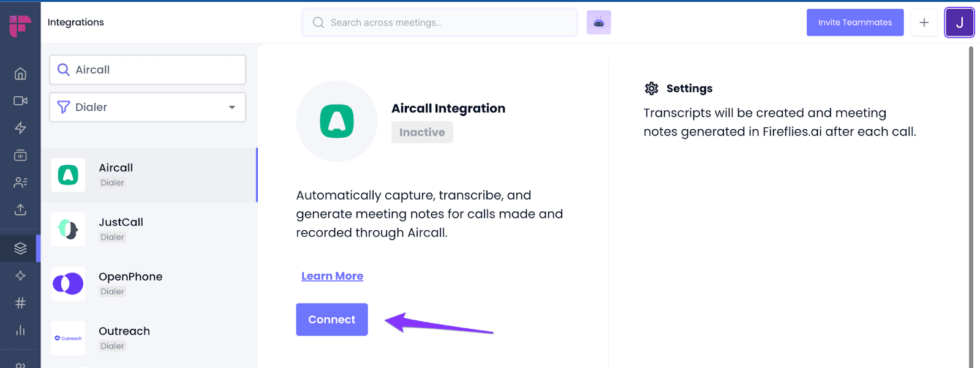Open the sparkle apps sidebar icon
The height and width of the screenshot is (368, 980).
pyautogui.click(x=20, y=276)
